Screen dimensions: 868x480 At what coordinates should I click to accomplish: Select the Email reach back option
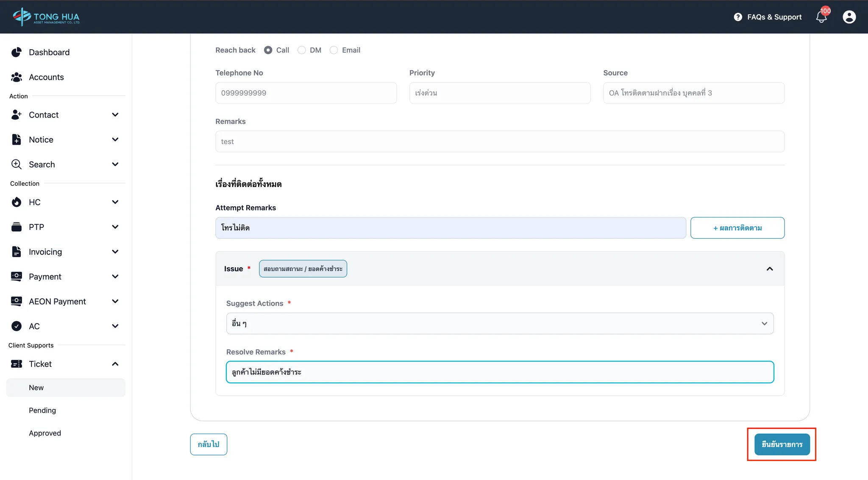334,50
